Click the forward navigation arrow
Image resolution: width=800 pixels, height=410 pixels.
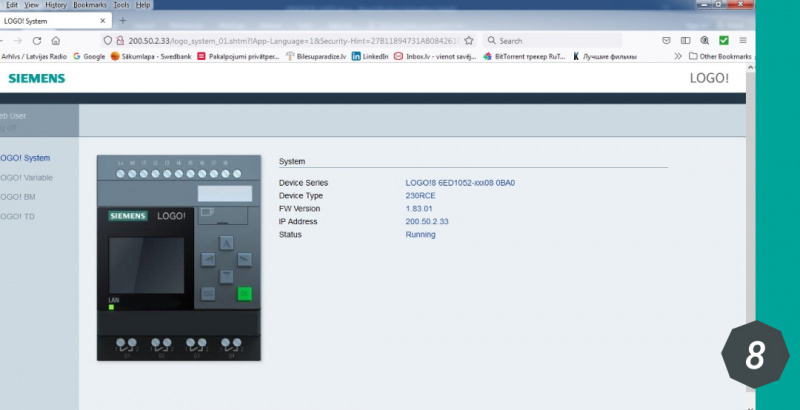[x=16, y=41]
